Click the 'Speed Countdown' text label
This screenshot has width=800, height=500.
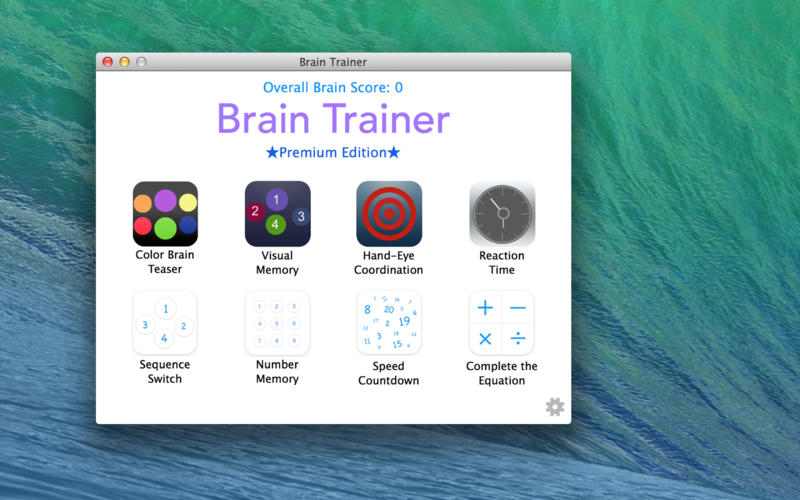coord(389,373)
